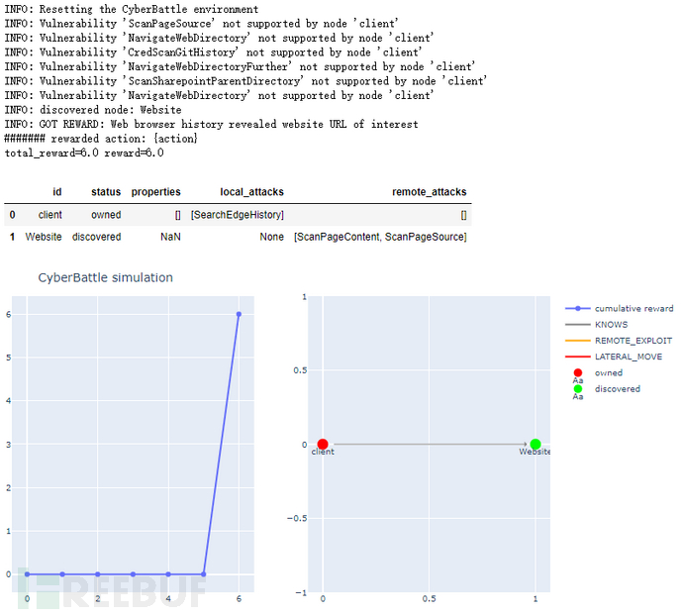Toggle the owned legend entry
This screenshot has width=683, height=616.
(598, 373)
